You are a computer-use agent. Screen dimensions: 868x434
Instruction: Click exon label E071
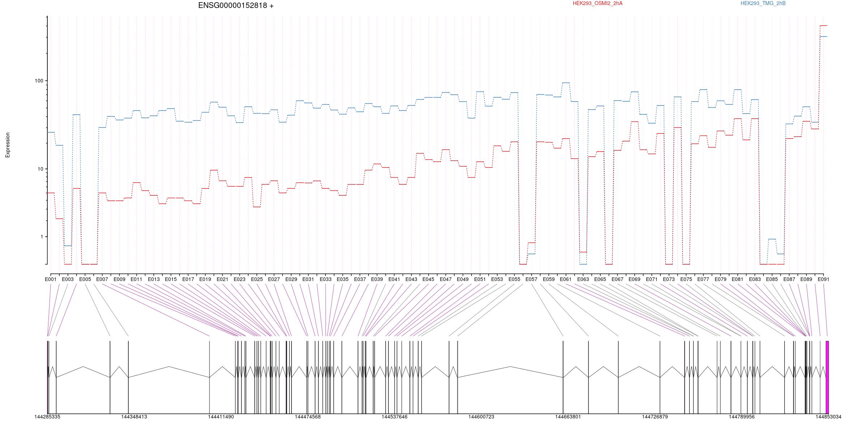pos(652,279)
